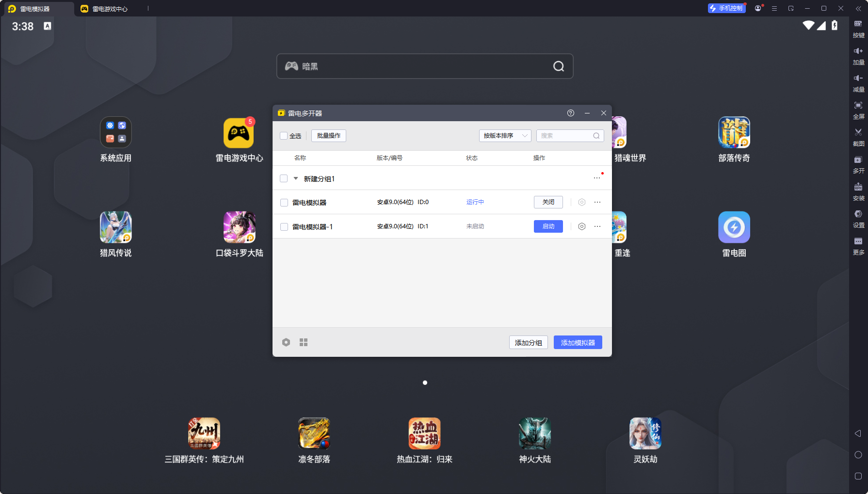Viewport: 868px width, 494px height.
Task: Click the window layout icon in main title bar
Action: 791,8
